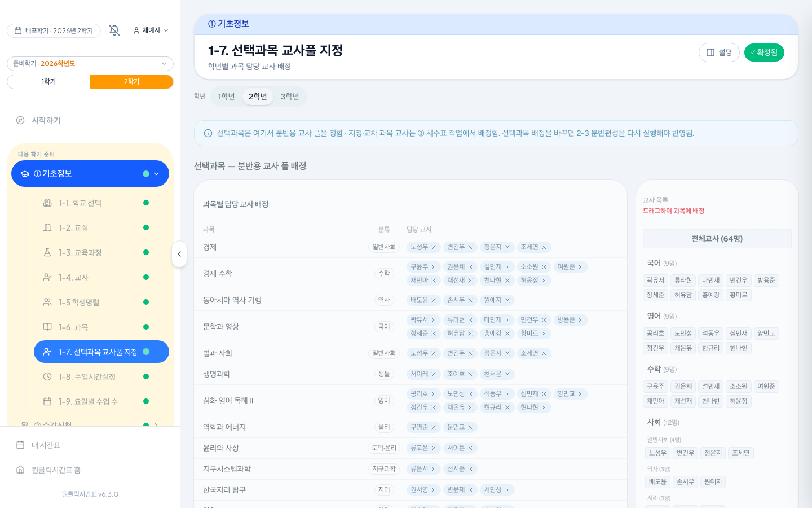Collapse the ①기초정보 section chevron
Viewport: 812px width, 508px height.
tap(156, 174)
